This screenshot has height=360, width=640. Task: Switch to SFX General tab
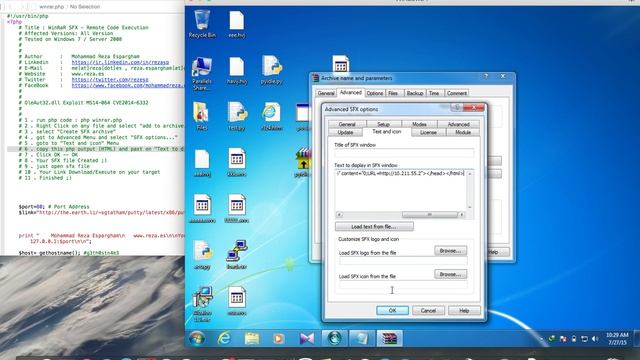click(347, 124)
